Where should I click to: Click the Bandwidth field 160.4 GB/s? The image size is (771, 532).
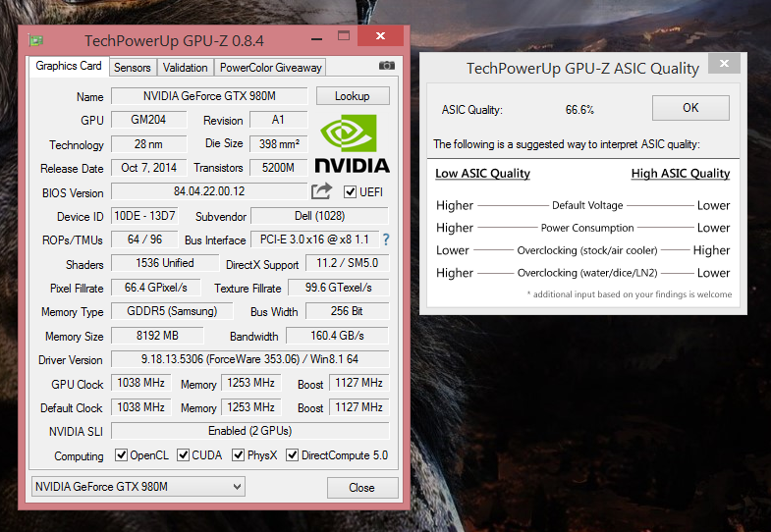pyautogui.click(x=337, y=336)
